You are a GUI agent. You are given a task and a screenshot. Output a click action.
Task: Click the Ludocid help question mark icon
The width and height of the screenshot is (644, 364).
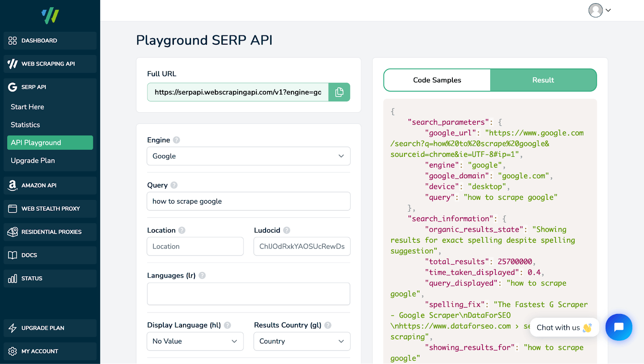coord(287,230)
